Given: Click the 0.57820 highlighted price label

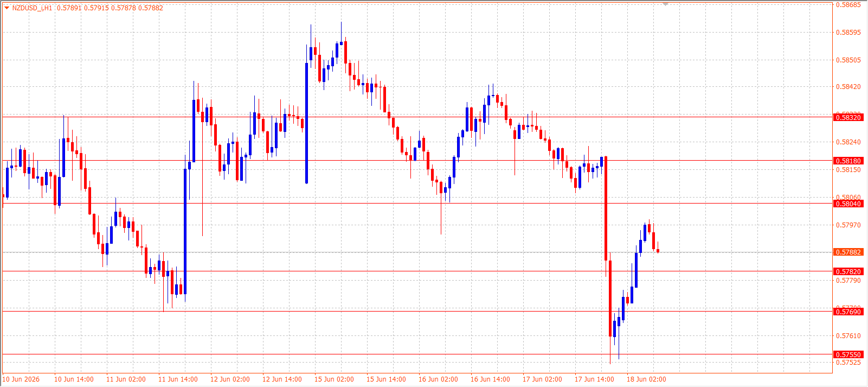Looking at the screenshot, I should (848, 271).
